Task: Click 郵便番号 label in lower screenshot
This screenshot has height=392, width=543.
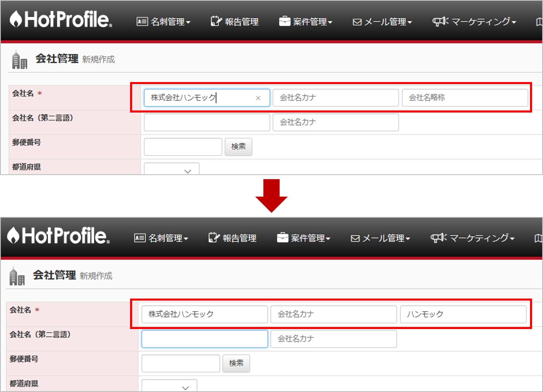Action: 24,359
